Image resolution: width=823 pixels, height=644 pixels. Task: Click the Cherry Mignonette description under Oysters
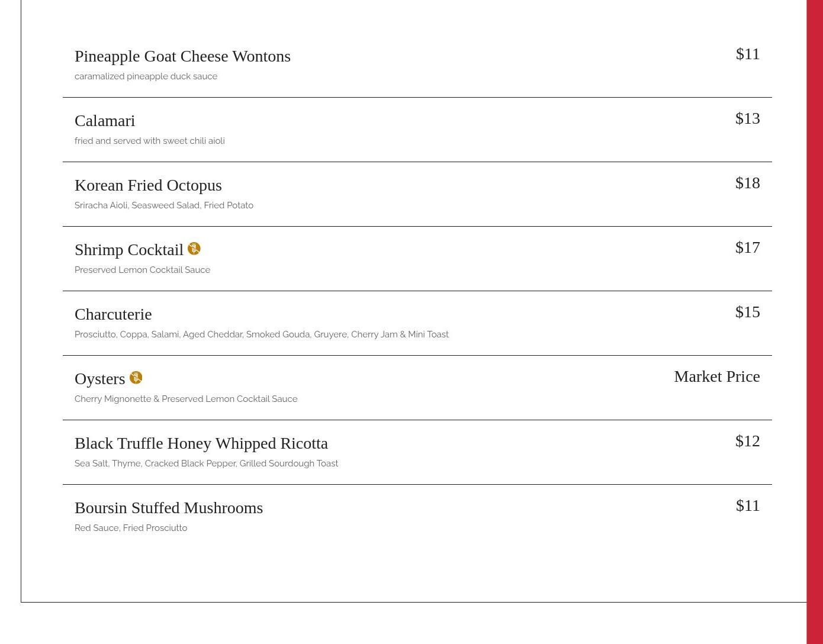pyautogui.click(x=186, y=399)
